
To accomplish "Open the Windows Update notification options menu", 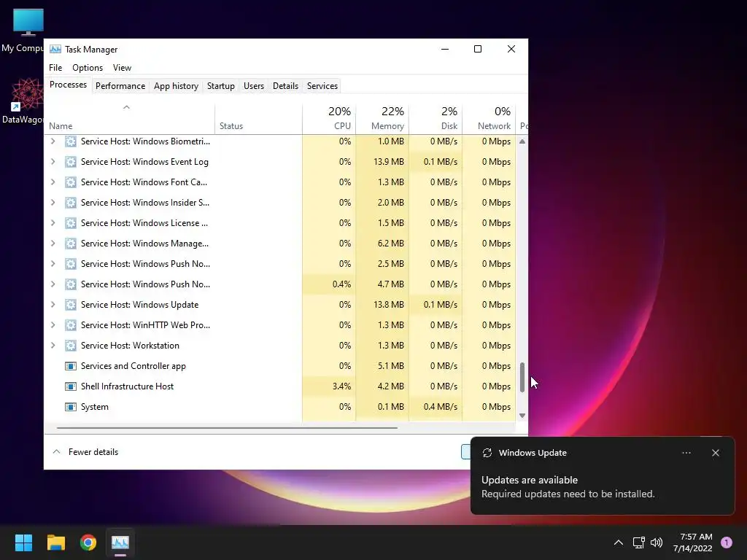I will pos(686,453).
